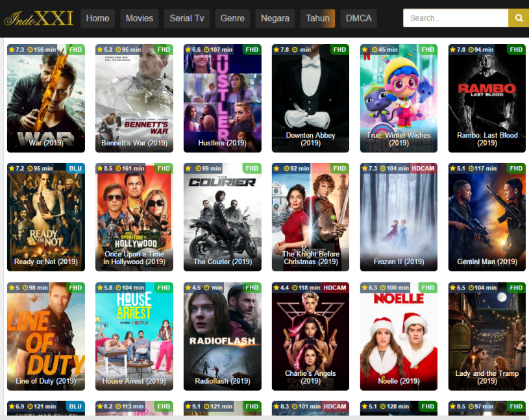Click the HDCAM badge on Charlie's Angels

[x=335, y=287]
